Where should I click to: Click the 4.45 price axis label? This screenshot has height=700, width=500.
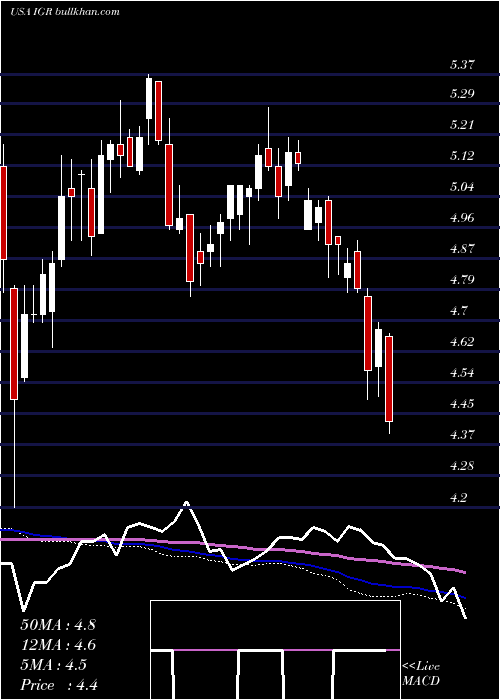click(x=462, y=404)
